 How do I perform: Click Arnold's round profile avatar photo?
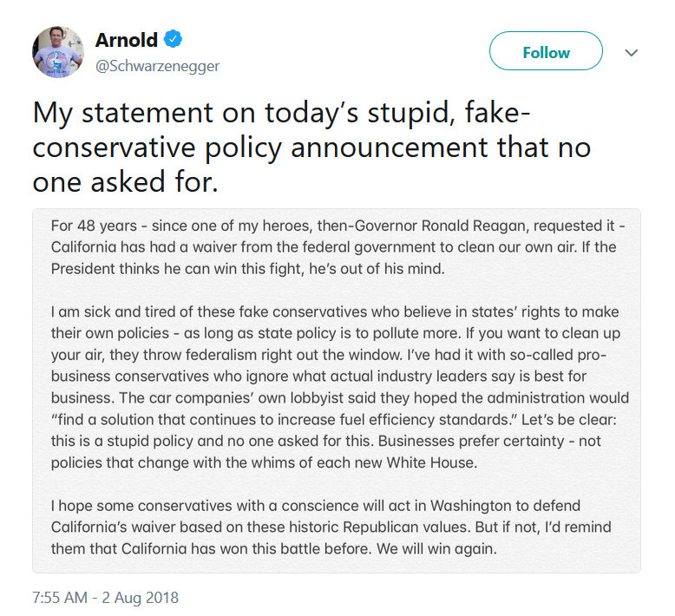tap(58, 52)
